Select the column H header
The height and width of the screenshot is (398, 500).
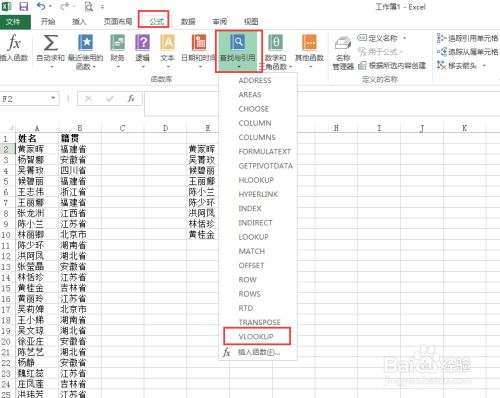click(x=336, y=128)
